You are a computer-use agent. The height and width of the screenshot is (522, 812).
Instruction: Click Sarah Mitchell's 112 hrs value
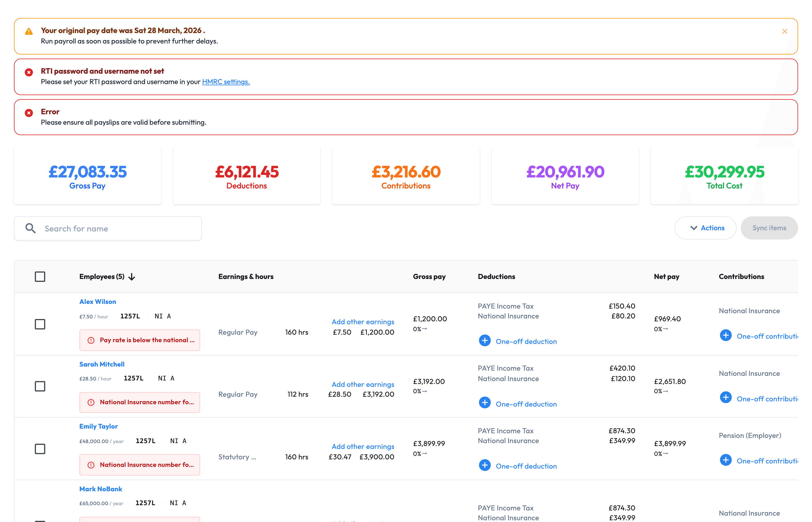298,395
